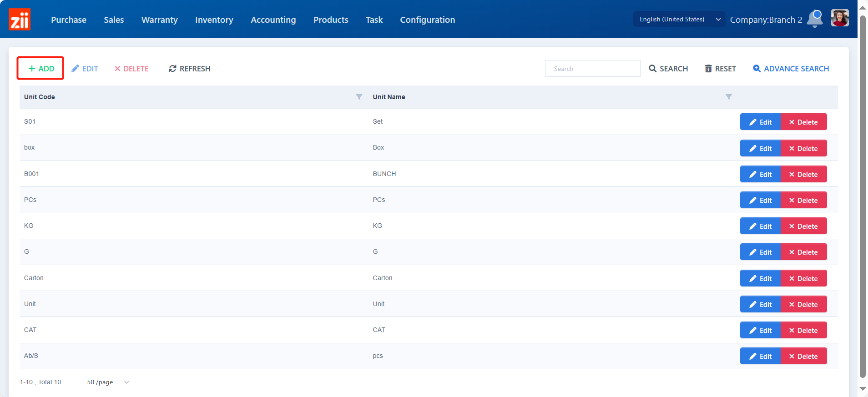The width and height of the screenshot is (868, 397).
Task: Open the 50 /page size dropdown
Action: point(107,382)
